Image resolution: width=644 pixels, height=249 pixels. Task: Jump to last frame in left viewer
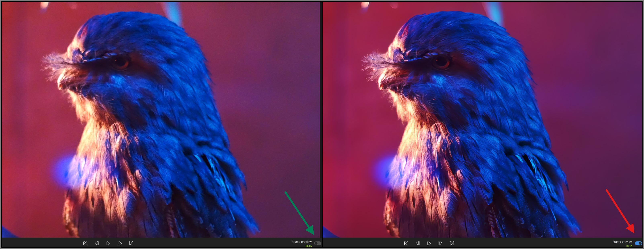click(131, 243)
